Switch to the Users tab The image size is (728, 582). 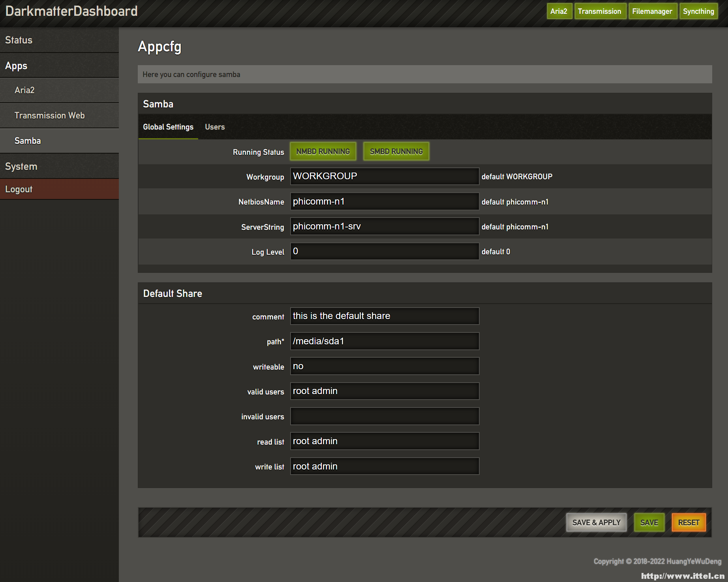coord(215,127)
